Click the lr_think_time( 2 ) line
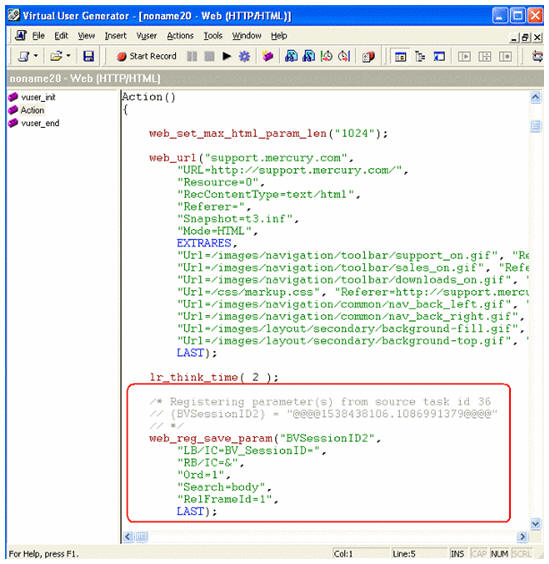Screen dimensions: 549x564 (214, 377)
